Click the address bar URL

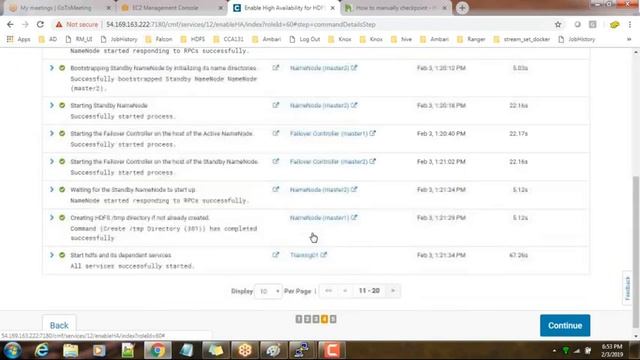241,24
